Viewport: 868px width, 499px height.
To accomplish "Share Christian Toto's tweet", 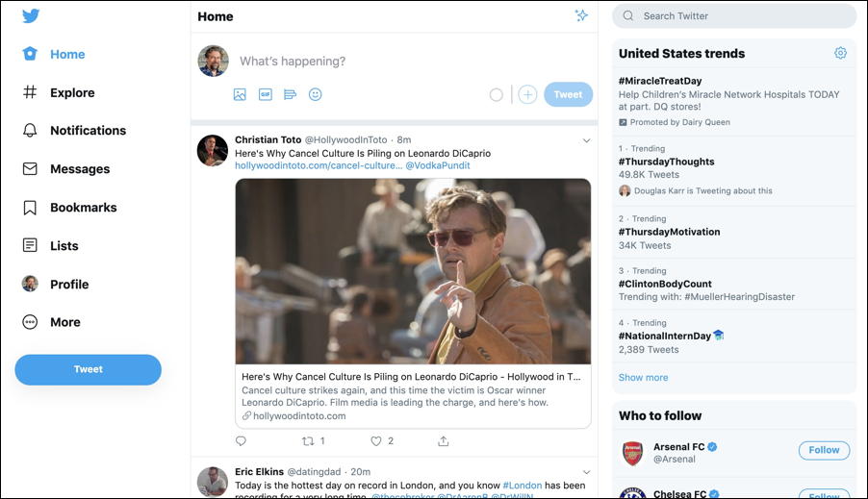I will coord(444,441).
